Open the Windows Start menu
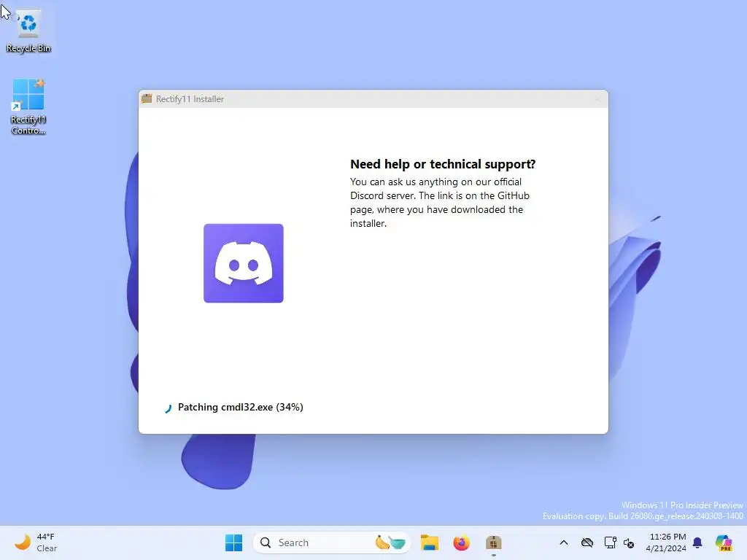 (233, 542)
